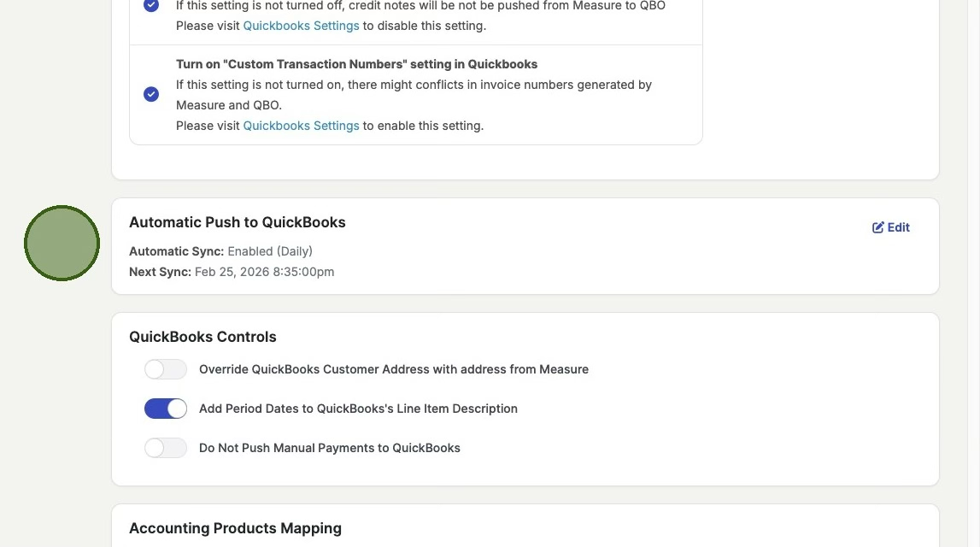Click the Custom Transaction Numbers setting title

pos(356,64)
